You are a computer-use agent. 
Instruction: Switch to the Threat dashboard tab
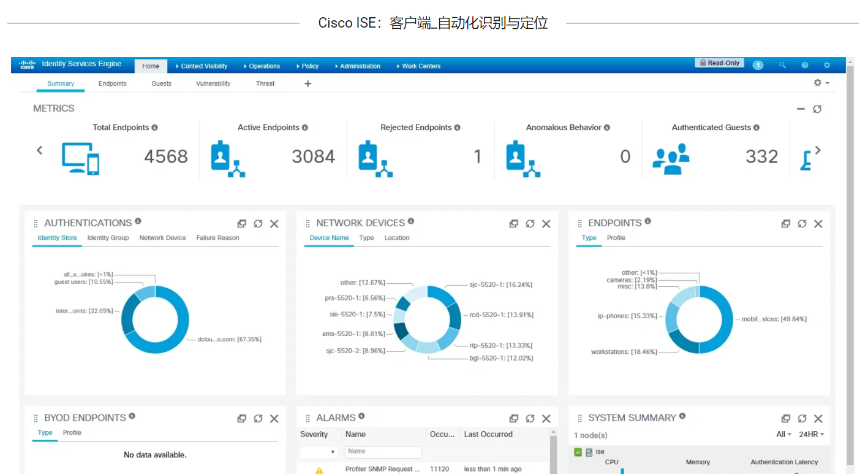[x=265, y=83]
